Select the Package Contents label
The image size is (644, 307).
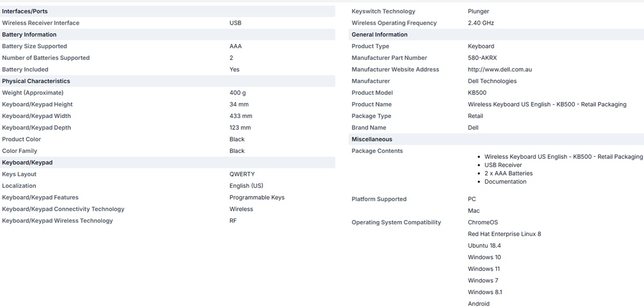pos(377,151)
